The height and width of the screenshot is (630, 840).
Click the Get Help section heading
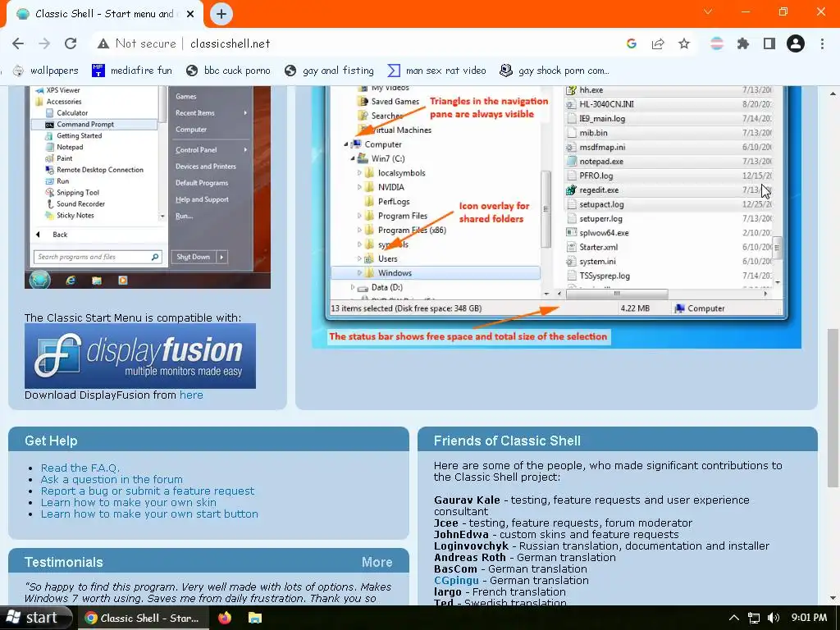click(x=51, y=441)
